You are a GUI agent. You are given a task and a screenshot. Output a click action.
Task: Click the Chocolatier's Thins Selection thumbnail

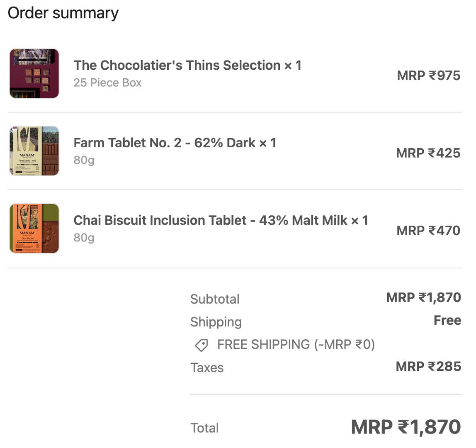click(34, 73)
